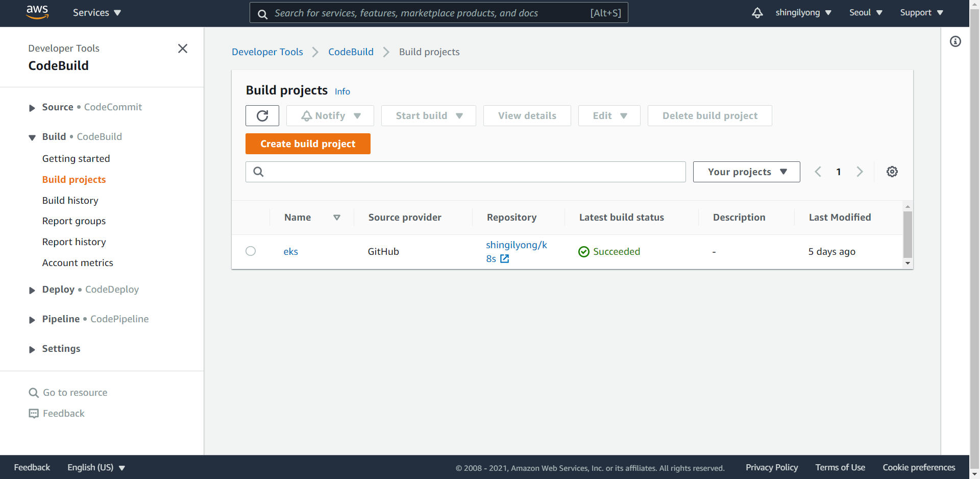Open Terms of Use footer link
980x479 pixels.
click(840, 468)
